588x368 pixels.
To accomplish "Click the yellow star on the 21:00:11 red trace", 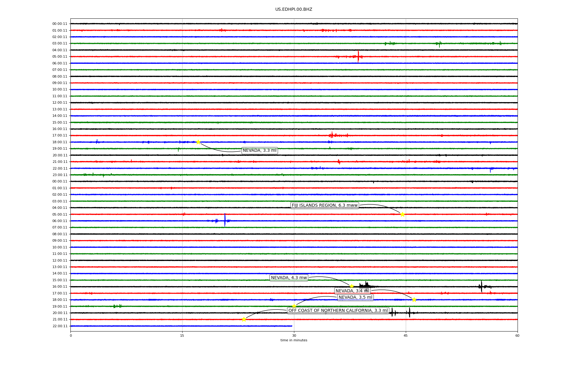I will [244, 319].
